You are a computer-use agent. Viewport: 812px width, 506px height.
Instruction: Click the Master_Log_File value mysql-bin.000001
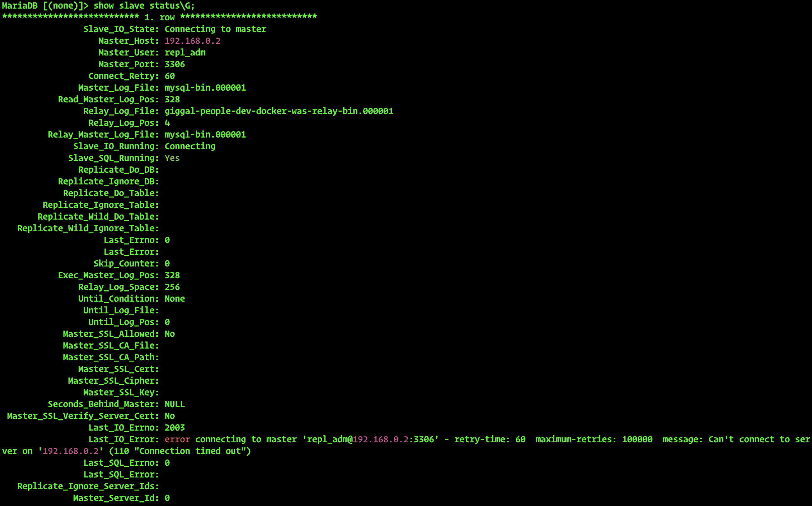click(x=205, y=88)
